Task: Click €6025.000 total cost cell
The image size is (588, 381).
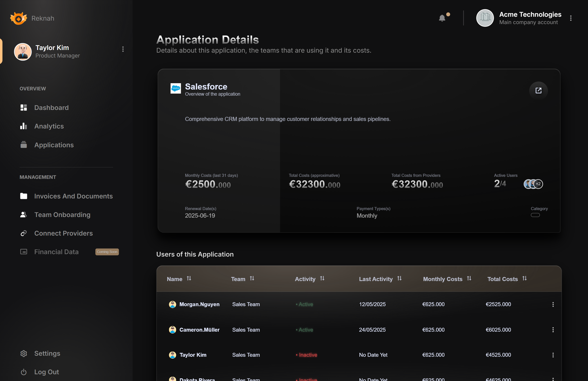Action: pyautogui.click(x=498, y=330)
